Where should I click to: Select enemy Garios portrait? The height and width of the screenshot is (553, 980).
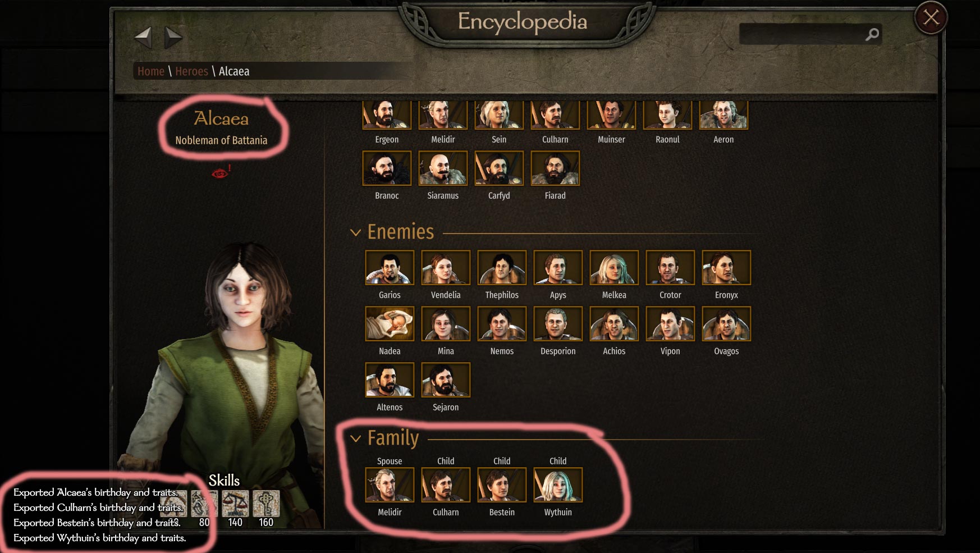pyautogui.click(x=390, y=268)
